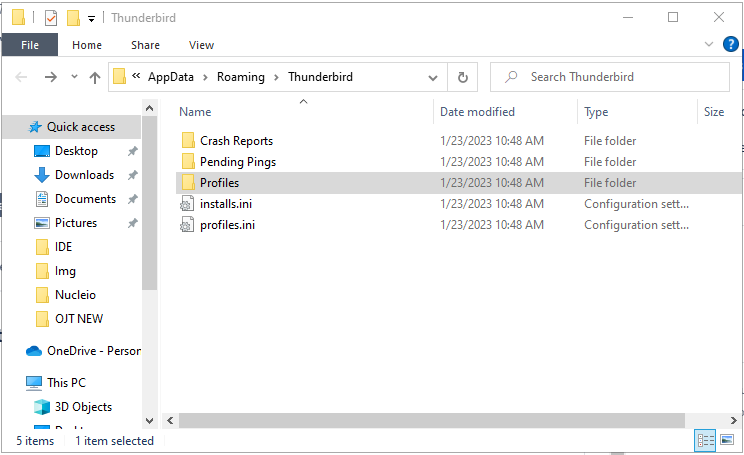The height and width of the screenshot is (455, 744).
Task: Open recent locations dropdown arrow
Action: coord(74,76)
